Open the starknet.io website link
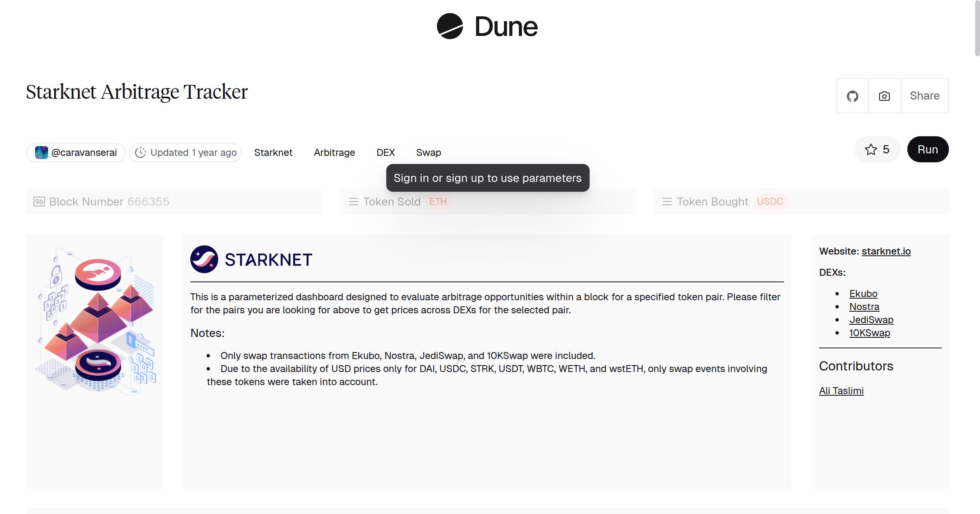Viewport: 980px width, 514px height. point(886,251)
